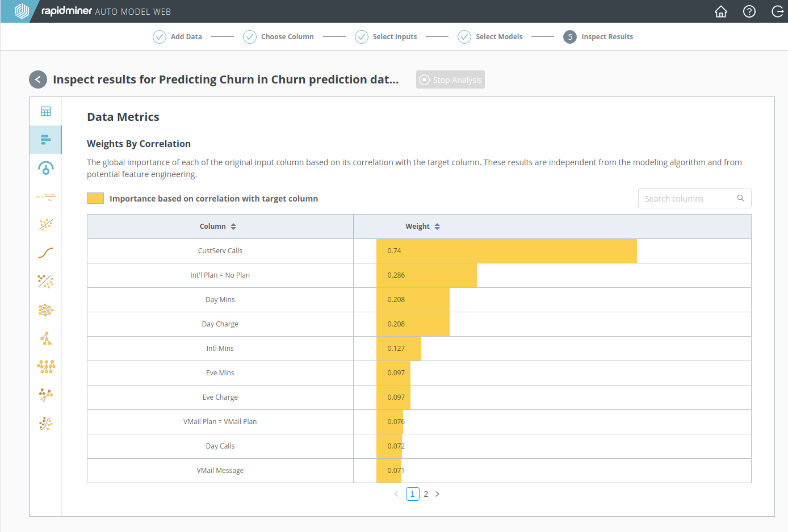Open the random forest model icon
The width and height of the screenshot is (788, 532).
pyautogui.click(x=46, y=367)
